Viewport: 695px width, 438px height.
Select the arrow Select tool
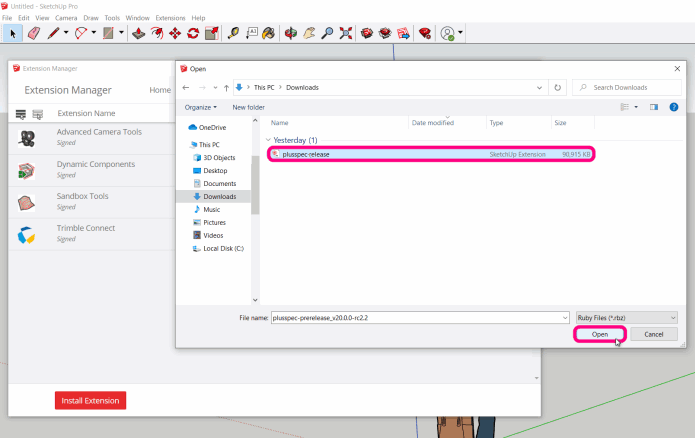tap(13, 33)
